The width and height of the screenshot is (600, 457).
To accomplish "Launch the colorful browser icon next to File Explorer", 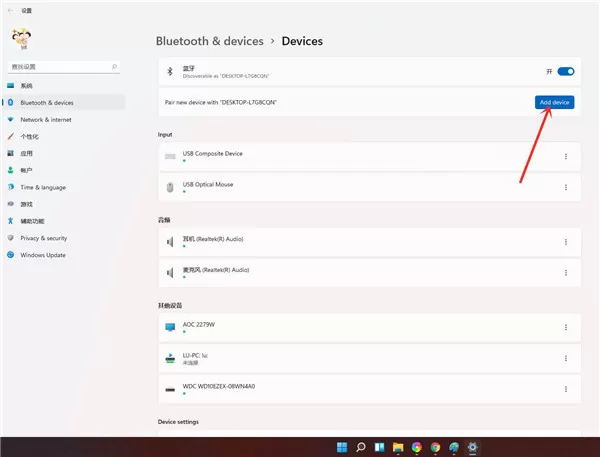I will 417,447.
